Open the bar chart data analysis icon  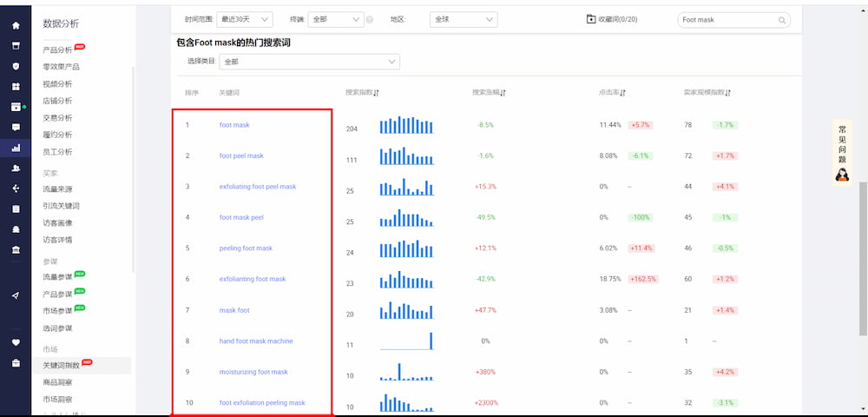16,147
